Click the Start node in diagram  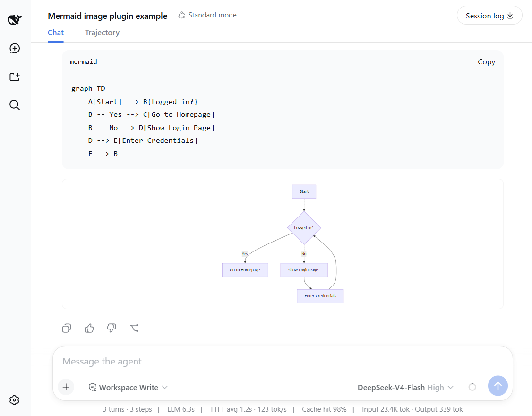click(x=304, y=192)
